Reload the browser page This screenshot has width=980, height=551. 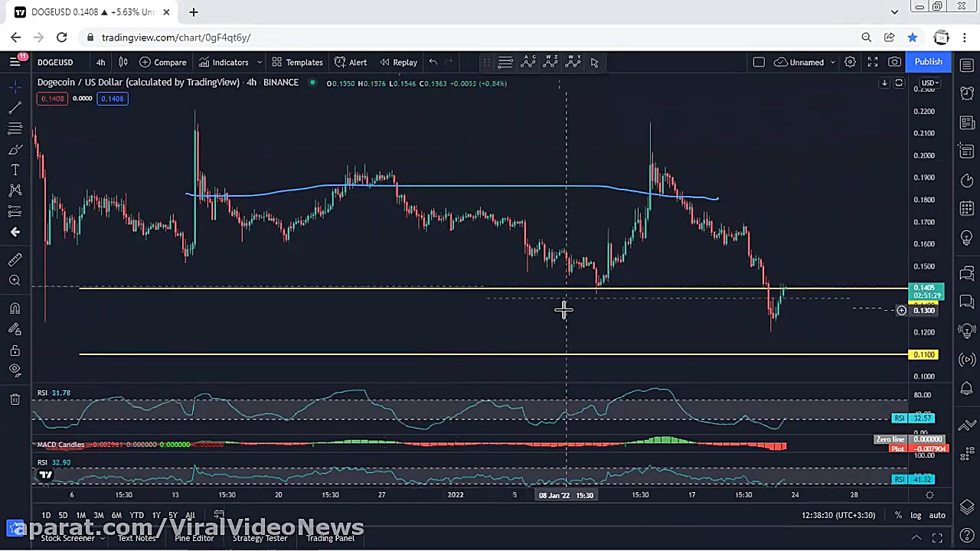pos(61,37)
